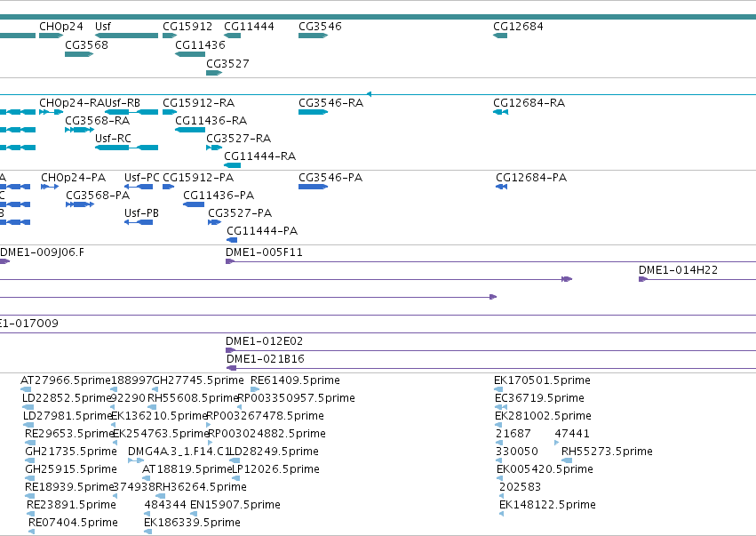The width and height of the screenshot is (756, 536).
Task: Select EST LD22852.5prime label
Action: (67, 398)
